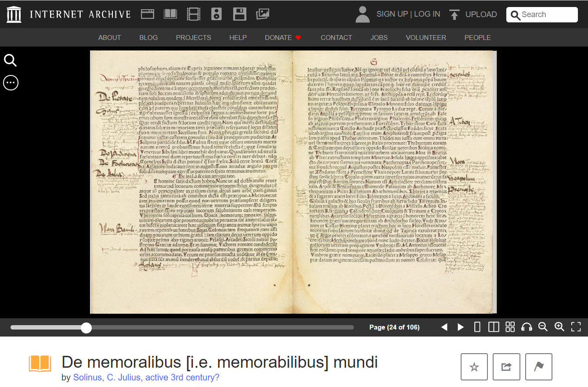Click the unfilled part of page slider

point(223,327)
